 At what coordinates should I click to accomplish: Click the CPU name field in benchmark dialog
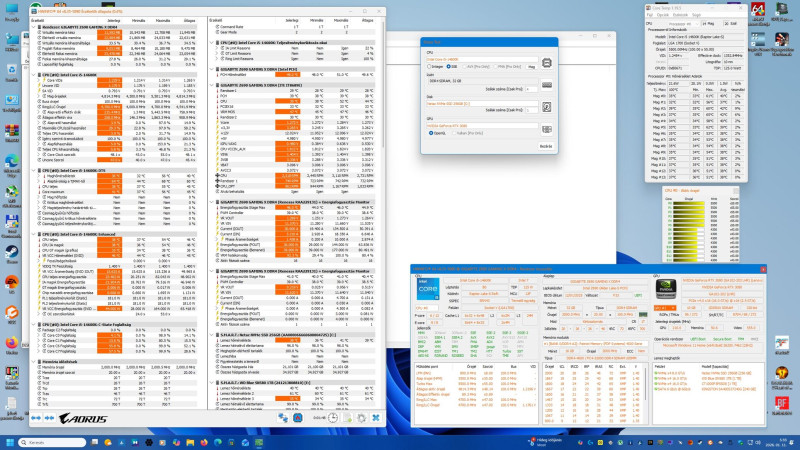(x=482, y=60)
